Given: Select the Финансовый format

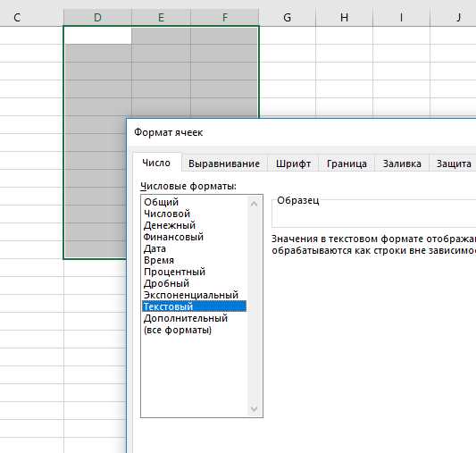Looking at the screenshot, I should (x=195, y=237).
